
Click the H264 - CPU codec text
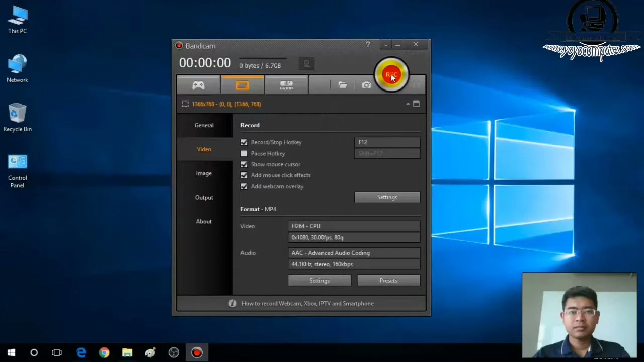306,226
